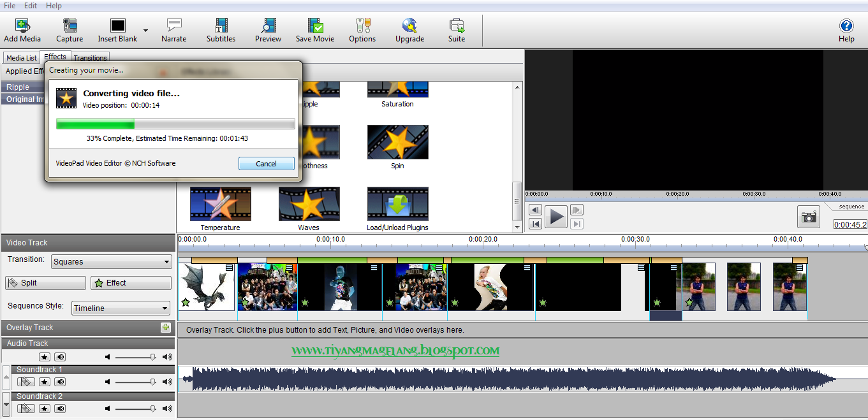Click the Add Media toolbar icon
Screen dimensions: 868x420
tap(22, 30)
